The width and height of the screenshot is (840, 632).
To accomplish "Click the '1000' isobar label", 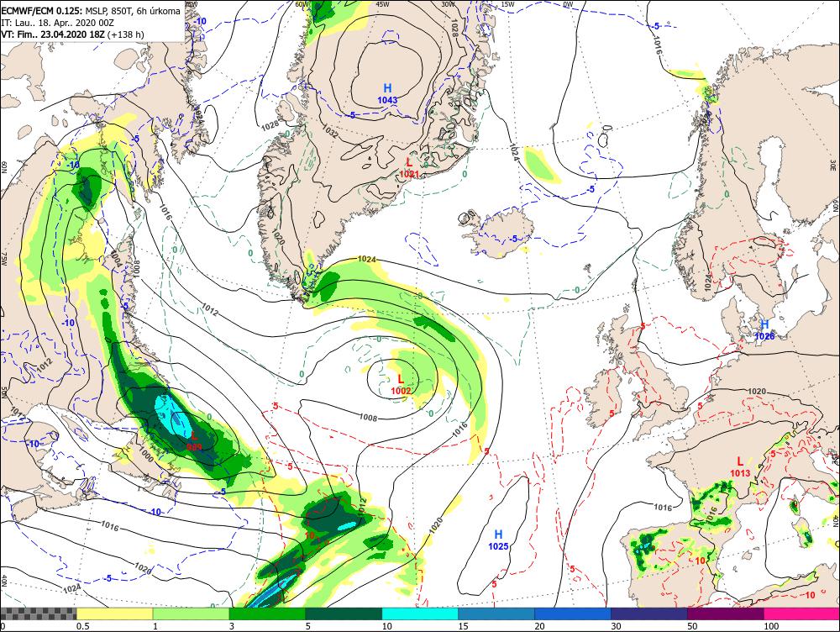I will (x=145, y=456).
